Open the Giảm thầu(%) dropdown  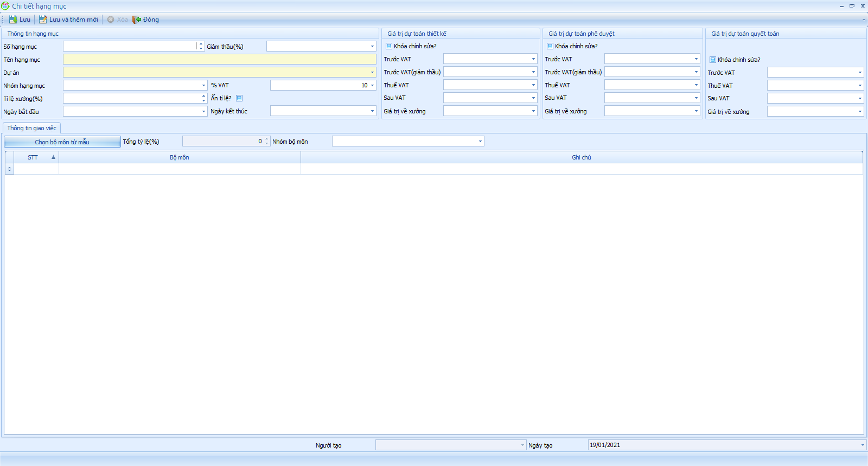coord(372,47)
